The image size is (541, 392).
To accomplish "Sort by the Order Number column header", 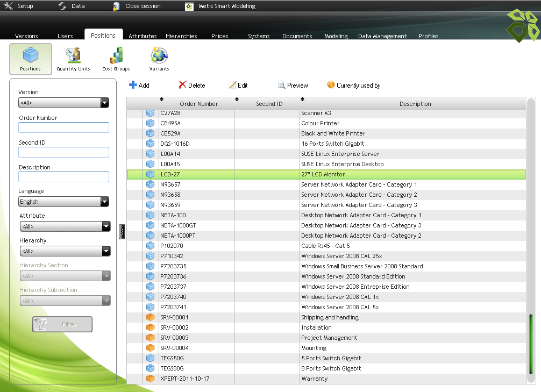I will 198,104.
